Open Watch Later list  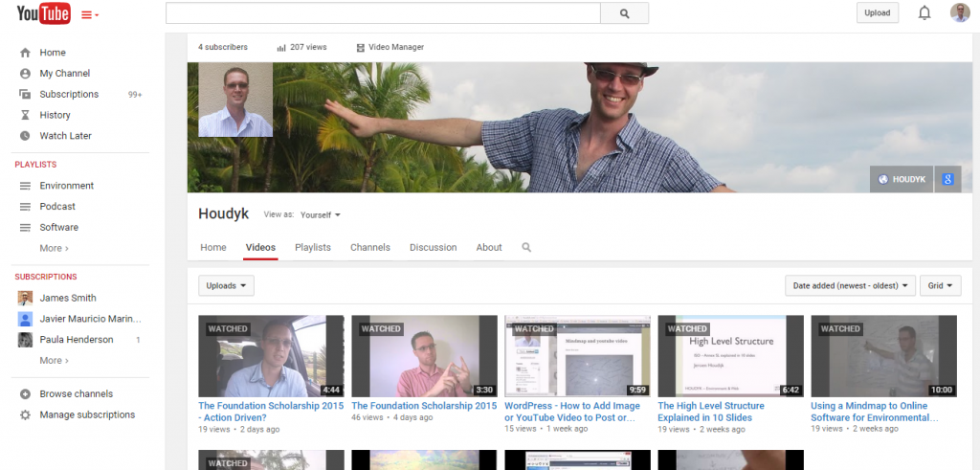pos(65,136)
